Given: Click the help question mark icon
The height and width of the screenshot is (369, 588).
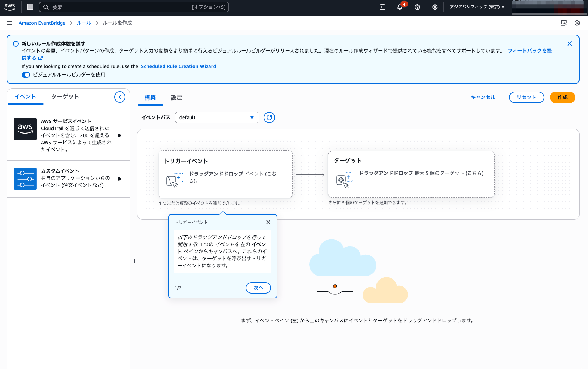Looking at the screenshot, I should pos(417,7).
